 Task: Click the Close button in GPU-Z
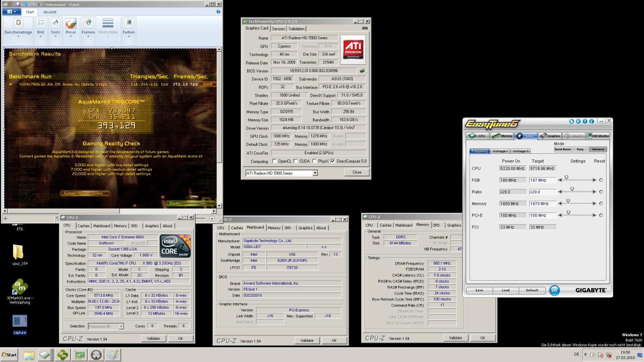coord(357,172)
